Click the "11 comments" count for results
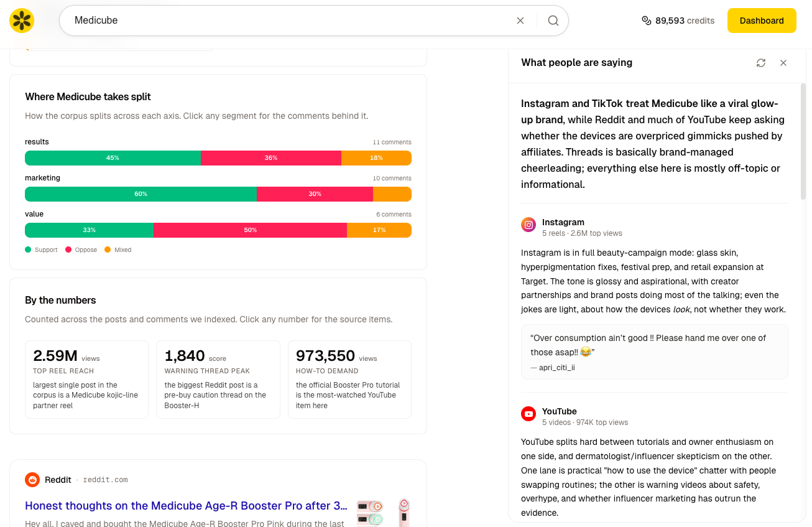Screen dimensions: 812x527 [392, 142]
